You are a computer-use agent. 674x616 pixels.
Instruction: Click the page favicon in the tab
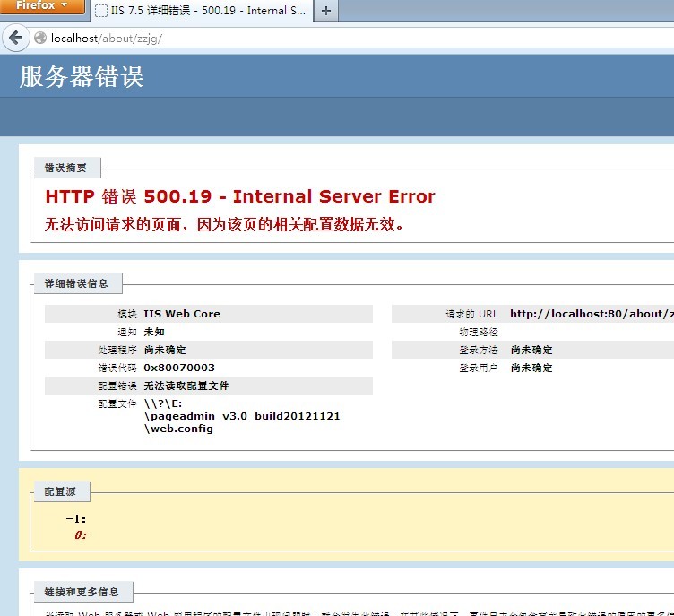(x=101, y=12)
